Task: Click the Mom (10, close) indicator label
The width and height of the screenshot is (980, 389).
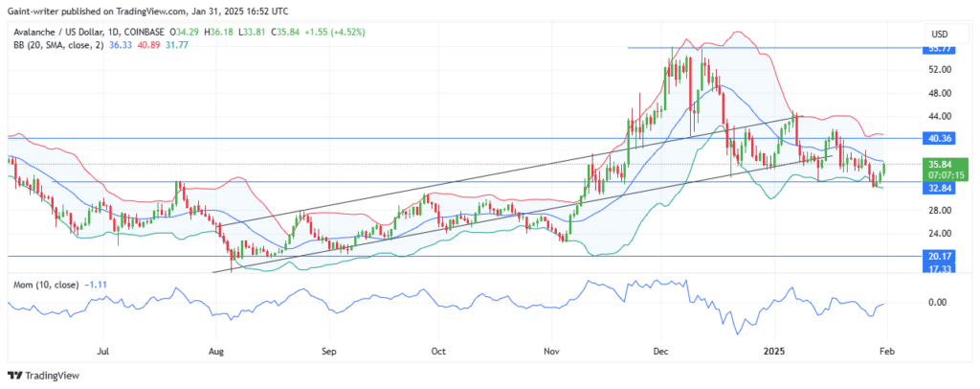Action: (x=44, y=285)
